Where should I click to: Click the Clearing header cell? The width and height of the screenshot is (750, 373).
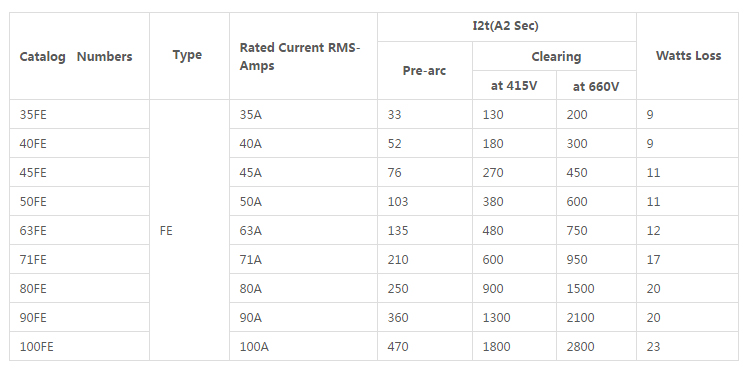[x=556, y=56]
